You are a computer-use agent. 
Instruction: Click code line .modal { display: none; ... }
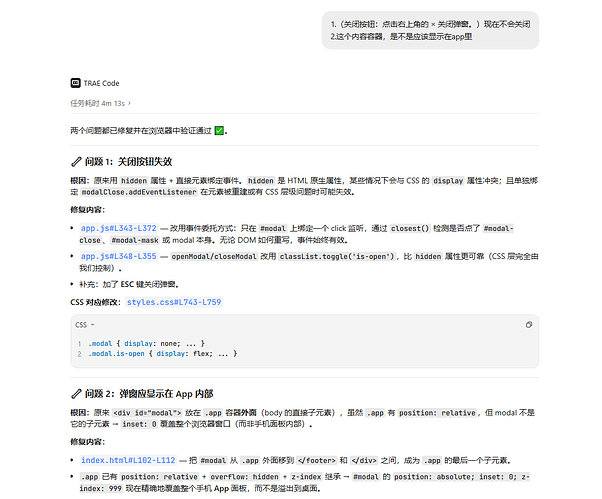146,344
